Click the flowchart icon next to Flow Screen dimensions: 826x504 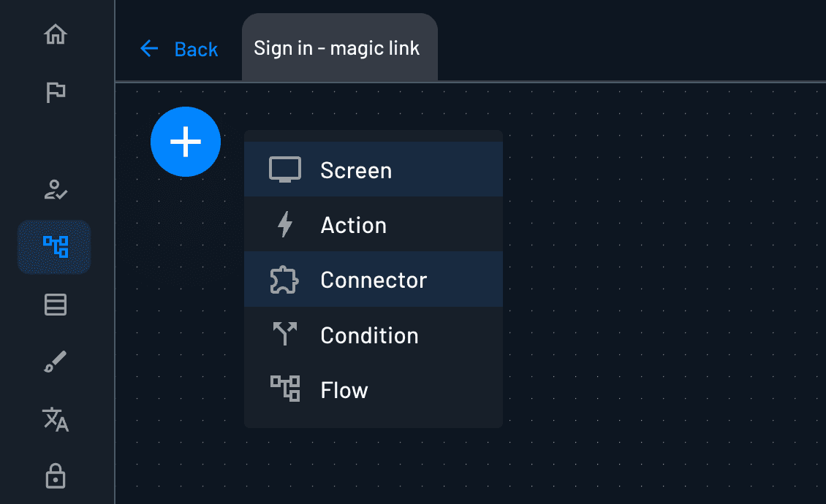click(285, 389)
